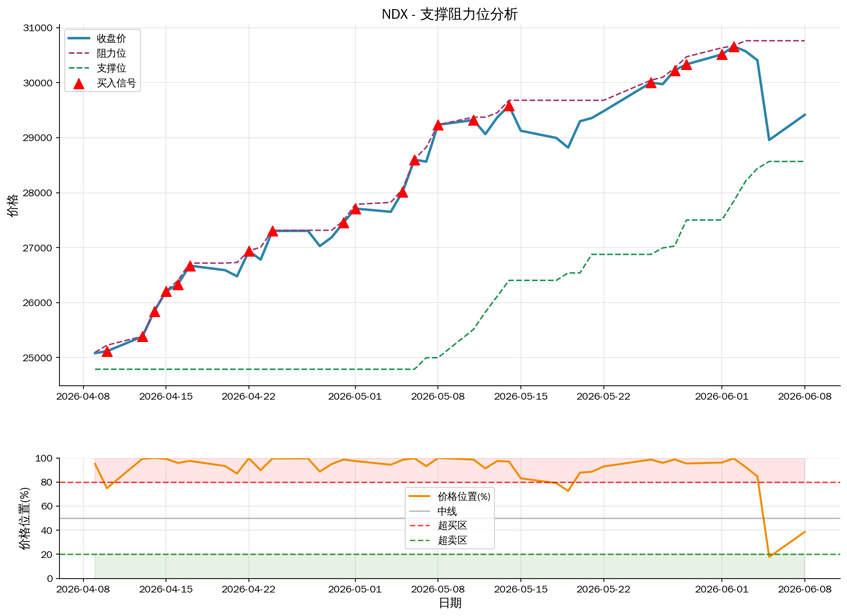
Task: Click the 27000 y-axis tick label
Action: (38, 248)
